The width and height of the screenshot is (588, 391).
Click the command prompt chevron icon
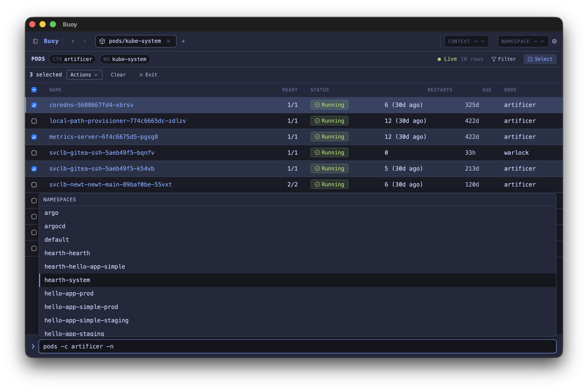point(33,346)
